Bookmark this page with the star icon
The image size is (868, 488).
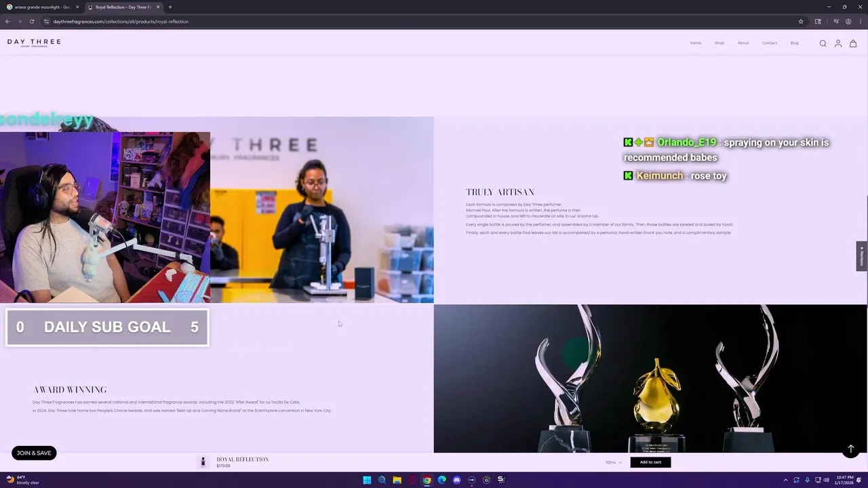(801, 22)
